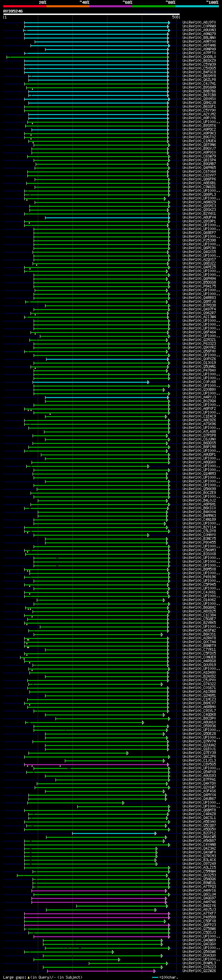This screenshot has height=980, width=222.
Task: Select the UniRef100_C6SW79 entry
Action: [x=199, y=156]
